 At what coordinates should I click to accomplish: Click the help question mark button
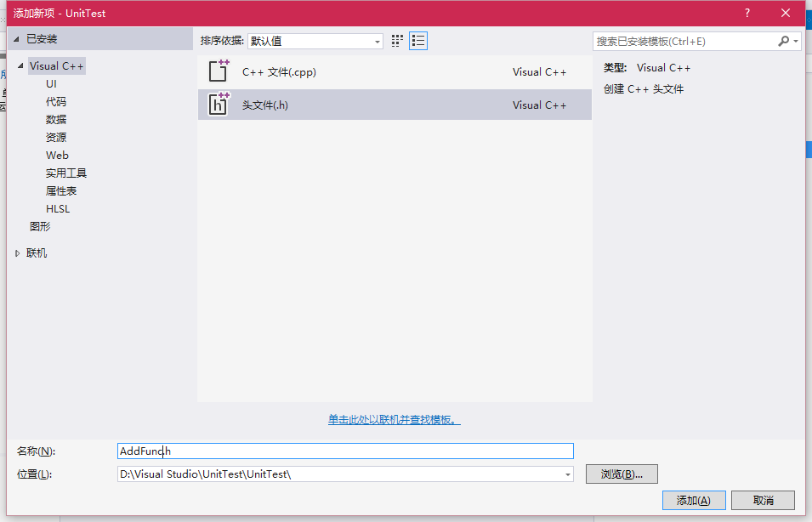coord(747,13)
